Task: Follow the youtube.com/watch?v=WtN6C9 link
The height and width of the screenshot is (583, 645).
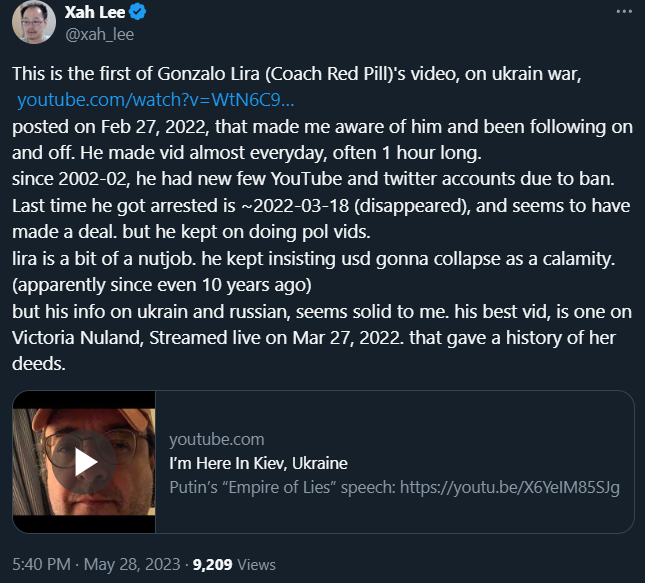Action: coord(155,101)
